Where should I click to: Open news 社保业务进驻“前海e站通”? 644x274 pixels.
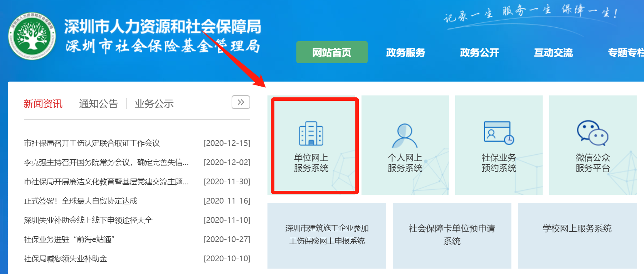point(69,239)
